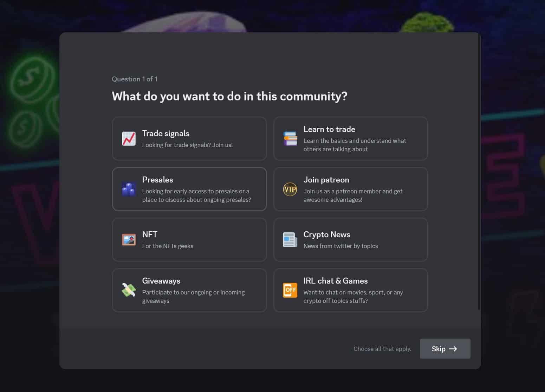Image resolution: width=545 pixels, height=392 pixels.
Task: Click the trade signals chart icon
Action: click(129, 138)
